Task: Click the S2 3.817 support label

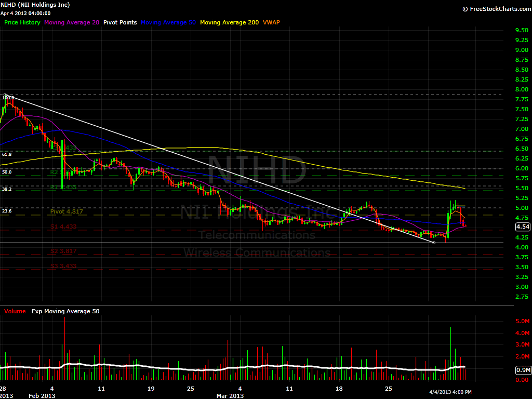Action: click(x=63, y=251)
